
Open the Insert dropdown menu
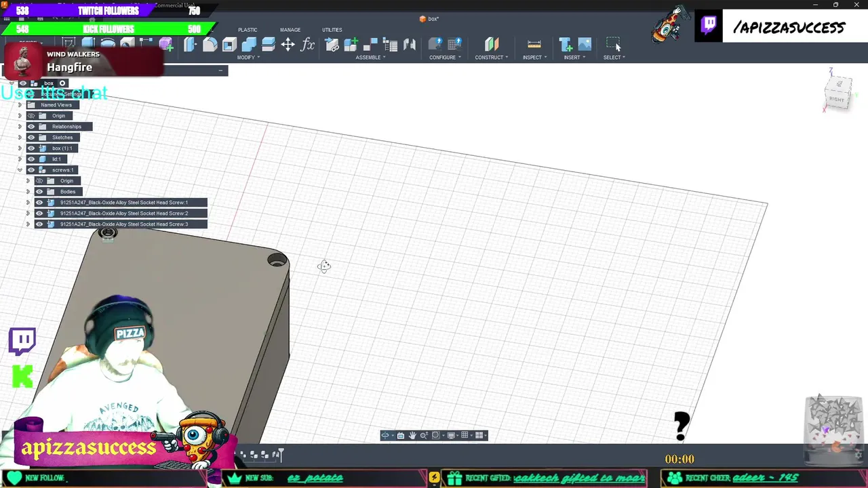point(574,58)
